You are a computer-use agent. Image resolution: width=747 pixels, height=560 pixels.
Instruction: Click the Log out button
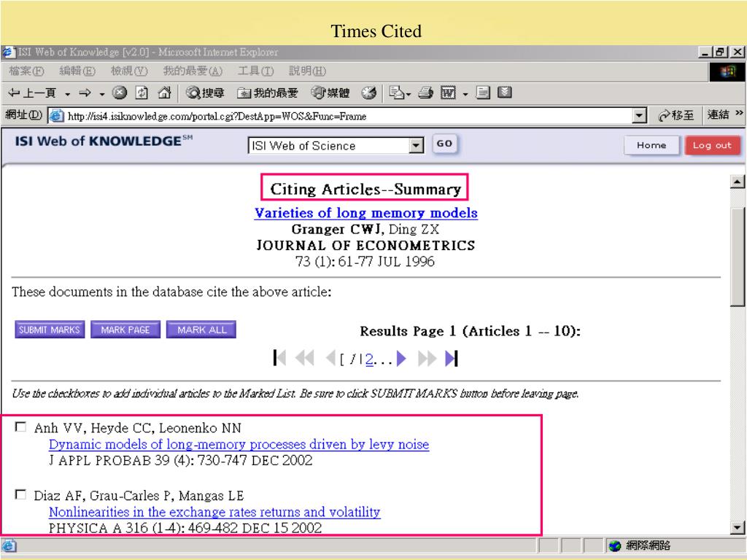click(x=712, y=145)
